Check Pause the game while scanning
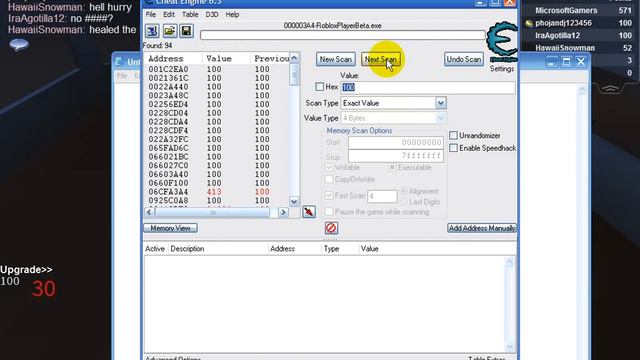This screenshot has height=360, width=640. (329, 212)
